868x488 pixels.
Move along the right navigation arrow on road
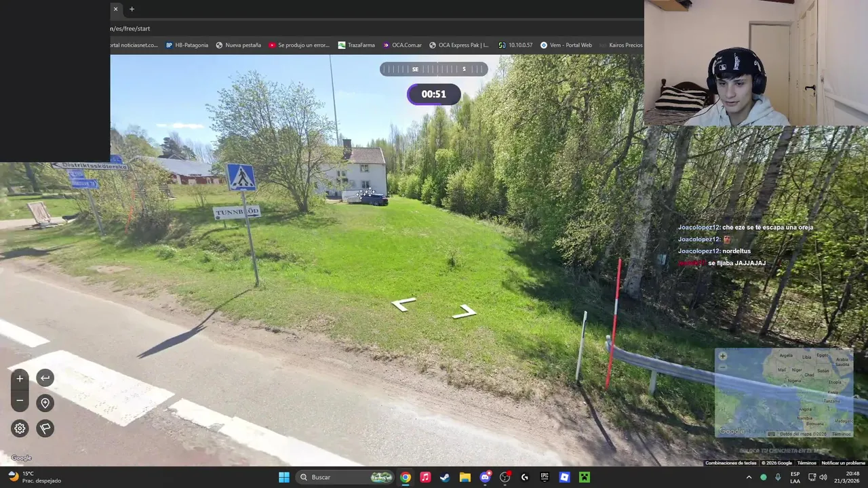point(465,311)
